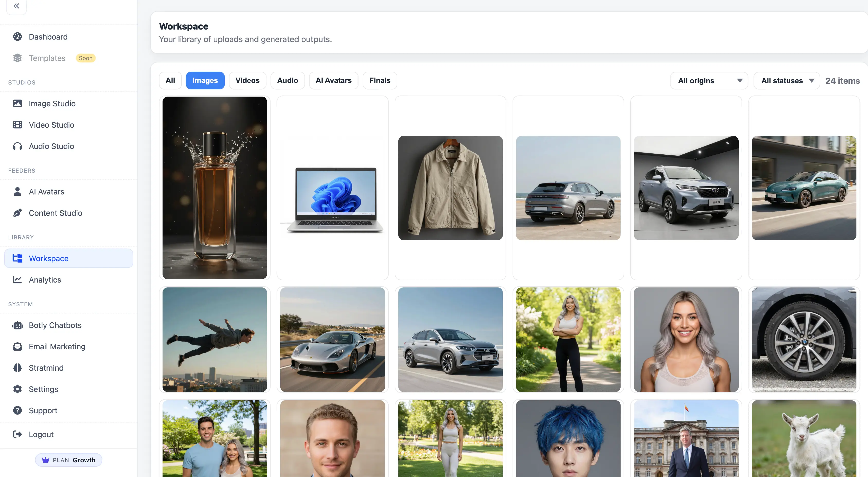Viewport: 868px width, 477px height.
Task: Open the Video Studio
Action: pyautogui.click(x=51, y=125)
